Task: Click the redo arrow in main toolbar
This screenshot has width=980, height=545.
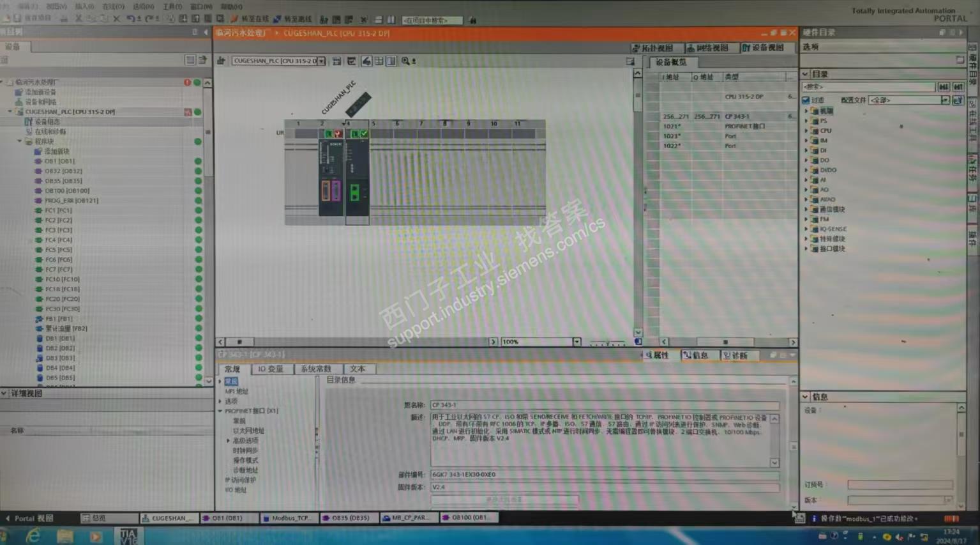Action: [148, 19]
